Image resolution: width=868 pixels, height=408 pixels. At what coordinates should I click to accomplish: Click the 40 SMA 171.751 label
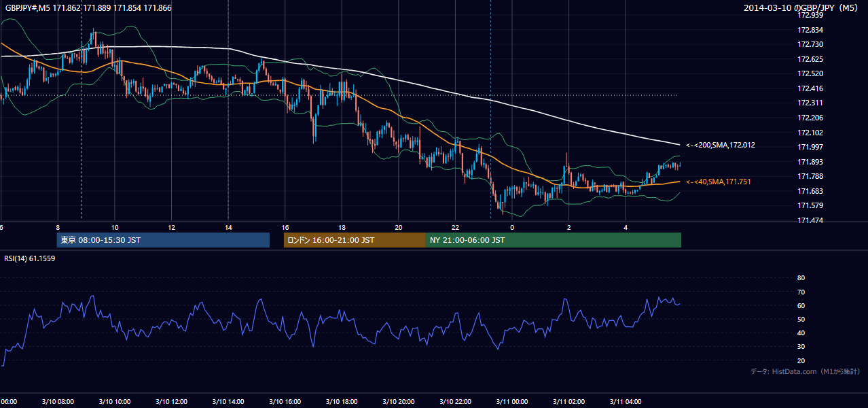click(x=719, y=182)
